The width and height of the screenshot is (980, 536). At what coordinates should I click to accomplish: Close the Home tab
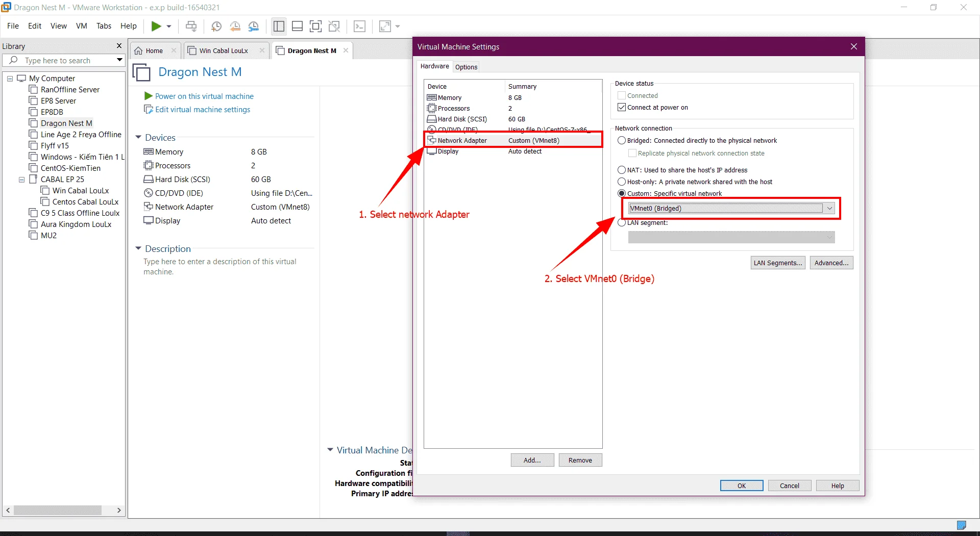click(x=174, y=50)
